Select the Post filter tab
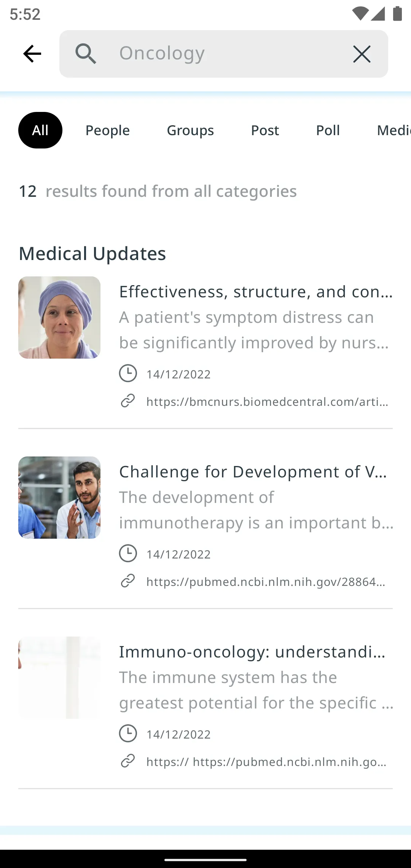Screen dimensions: 411x868 (265, 130)
